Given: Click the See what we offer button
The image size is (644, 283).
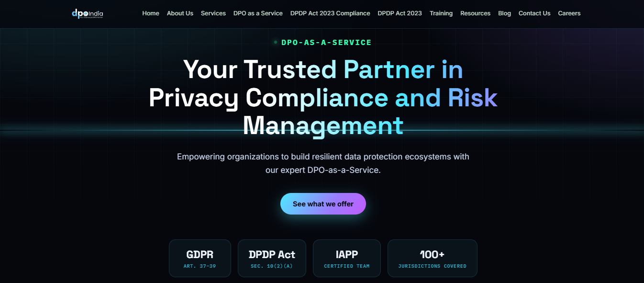Looking at the screenshot, I should tap(323, 204).
